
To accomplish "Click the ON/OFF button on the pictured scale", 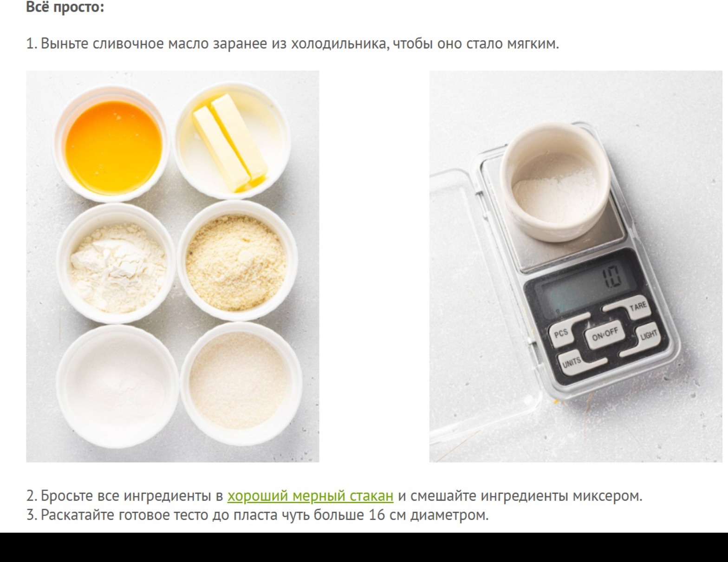I will coord(605,333).
